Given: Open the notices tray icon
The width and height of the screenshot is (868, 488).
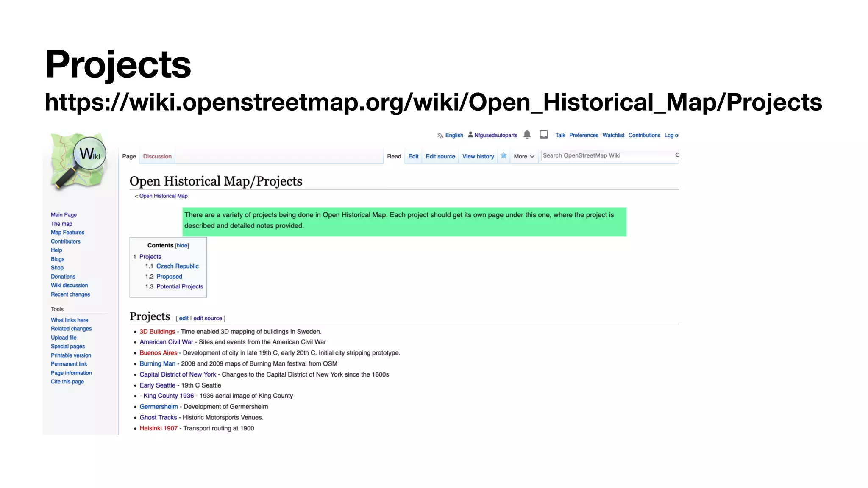Looking at the screenshot, I should (x=544, y=135).
